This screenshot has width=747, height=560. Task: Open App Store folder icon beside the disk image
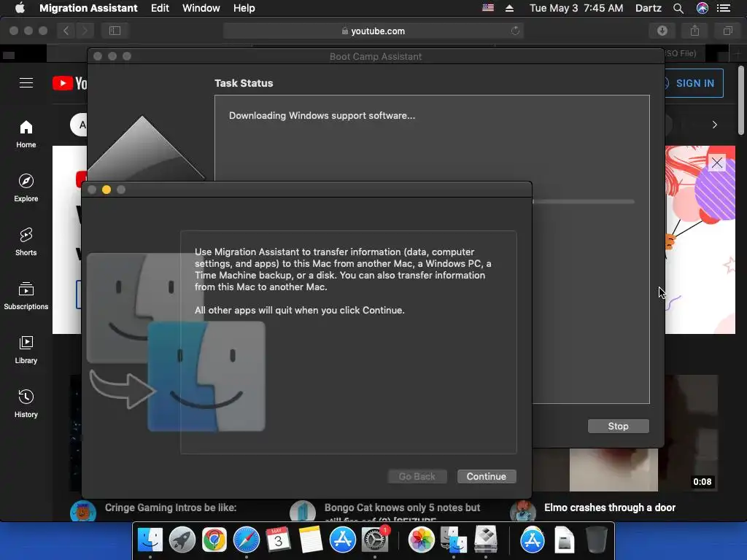[532, 540]
